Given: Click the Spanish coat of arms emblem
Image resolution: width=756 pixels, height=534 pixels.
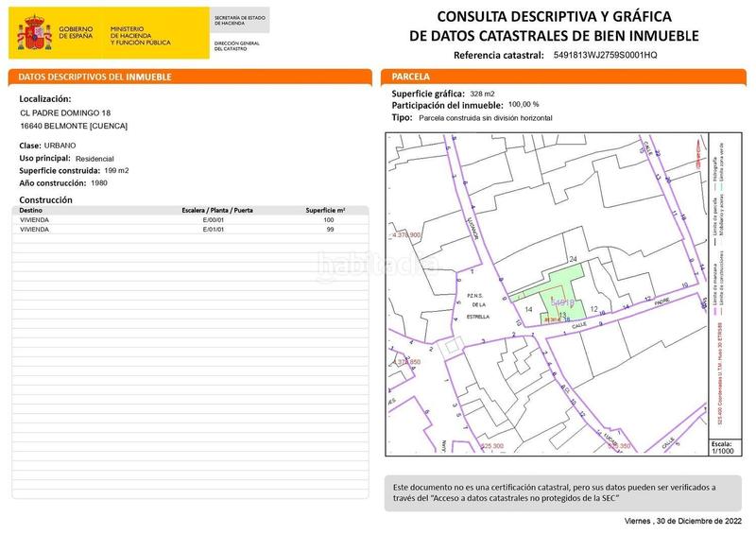Looking at the screenshot, I should (35, 33).
